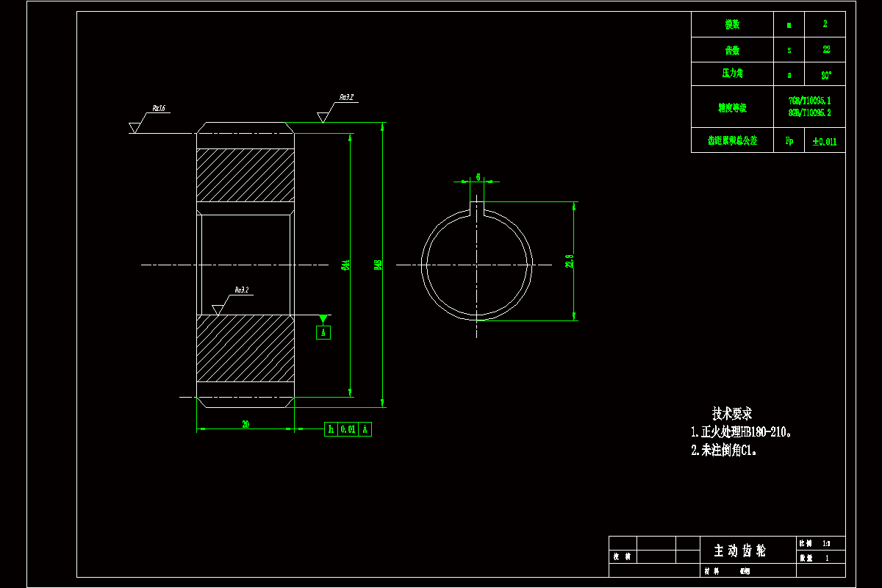Select the Ra1.6 surface roughness label

pos(159,108)
